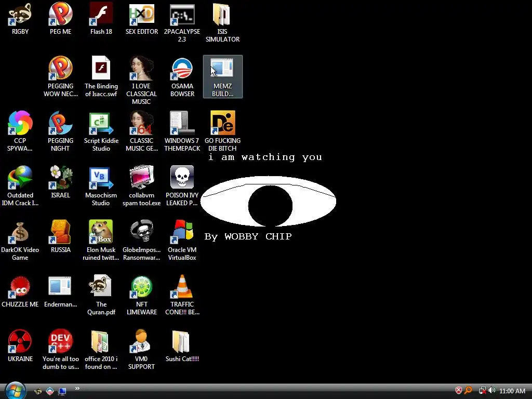Select the Script Kiddie Studio C# shortcut
Screen dimensions: 532x399
pos(101,131)
